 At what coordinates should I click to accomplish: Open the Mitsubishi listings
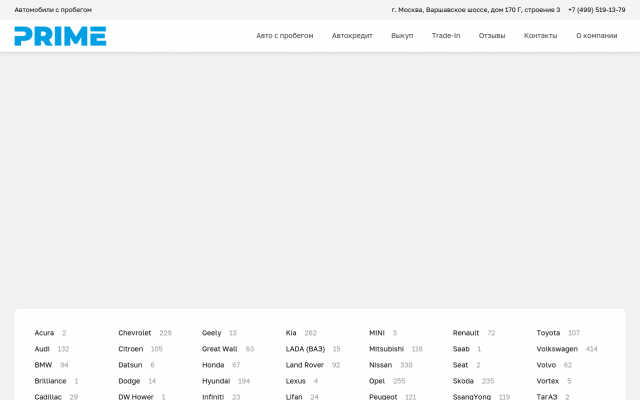387,349
